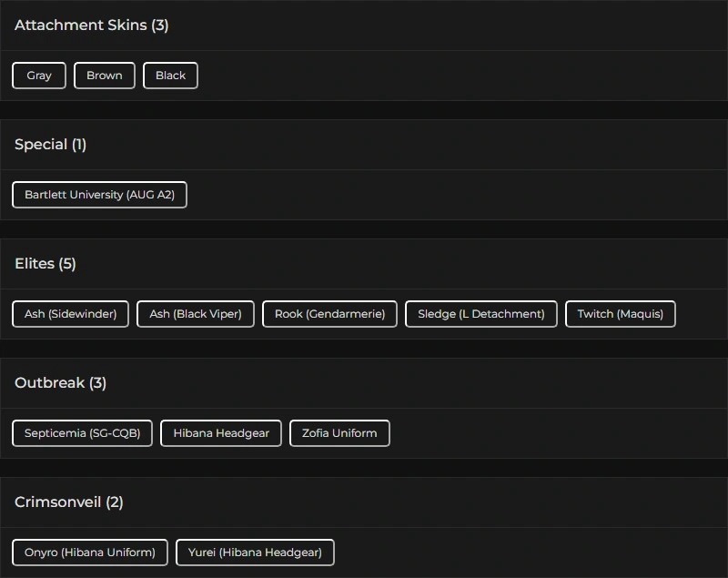Select Sledge (L Detachment) elite
Viewport: 728px width, 578px height.
480,314
